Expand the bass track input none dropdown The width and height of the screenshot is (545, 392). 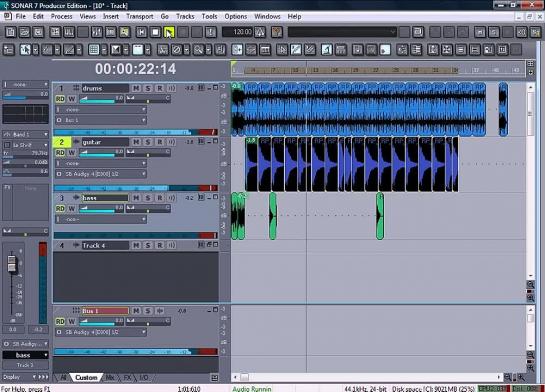point(101,219)
